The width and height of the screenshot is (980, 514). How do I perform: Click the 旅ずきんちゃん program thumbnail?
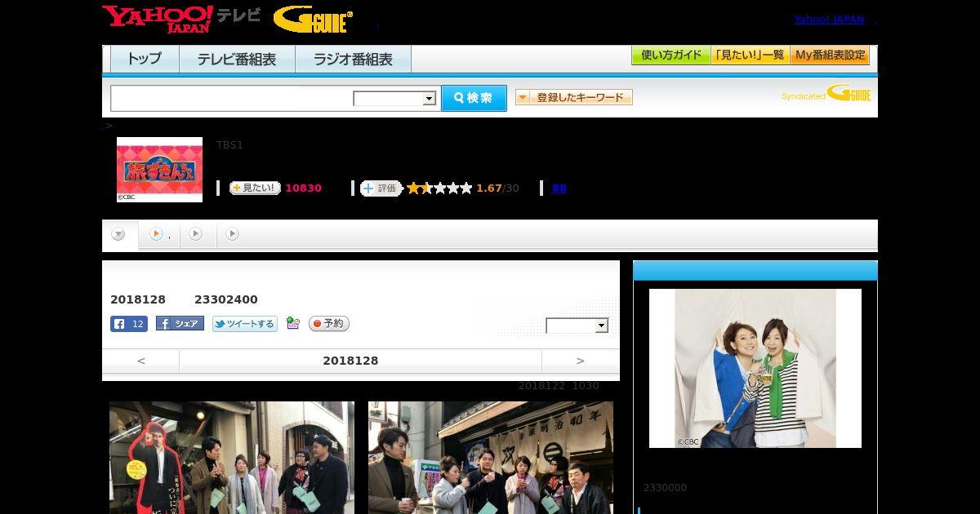click(x=159, y=169)
